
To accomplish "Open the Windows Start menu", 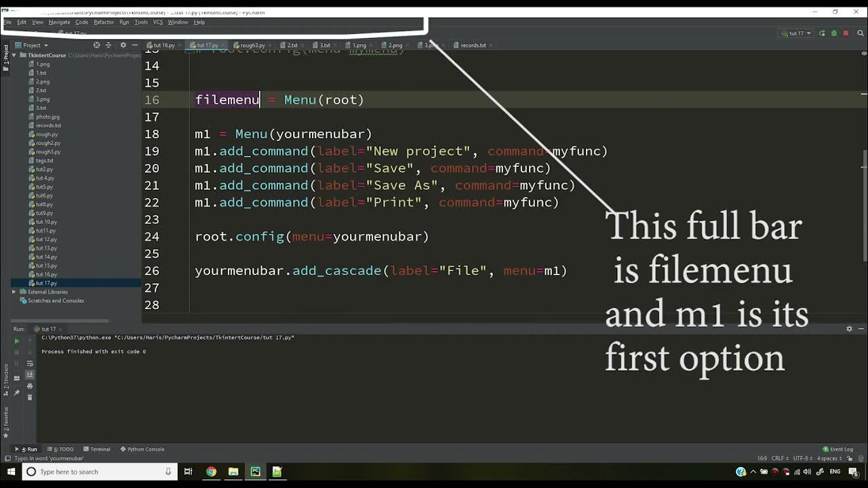I will 11,472.
